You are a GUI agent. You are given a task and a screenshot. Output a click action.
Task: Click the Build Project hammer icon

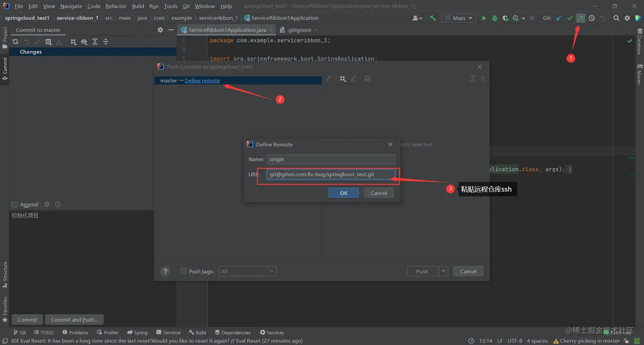click(x=433, y=18)
